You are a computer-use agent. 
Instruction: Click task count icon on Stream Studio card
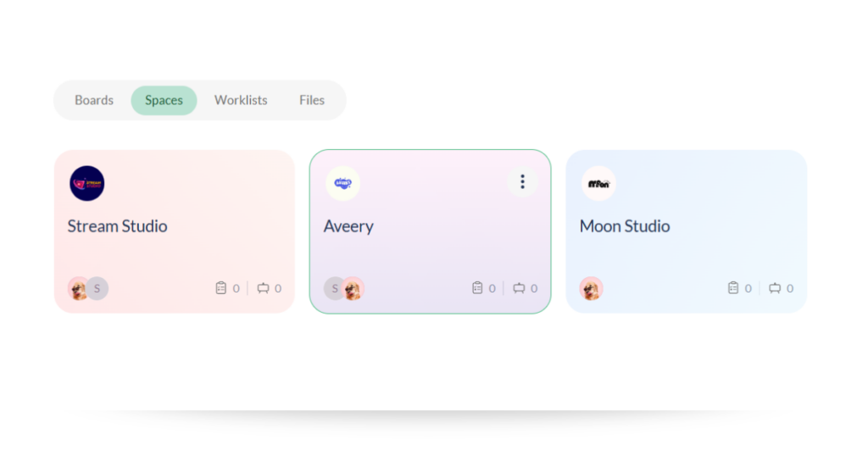(221, 288)
